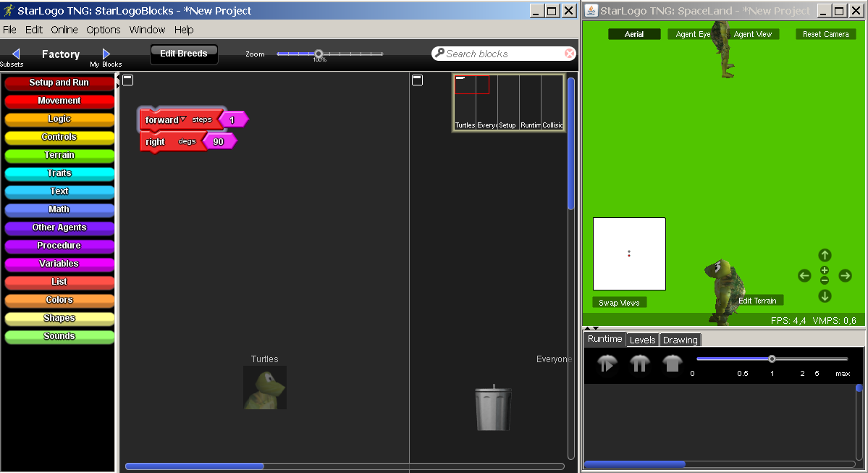Image resolution: width=868 pixels, height=473 pixels.
Task: Switch SpaceLand to Agent Eye view
Action: pos(693,34)
